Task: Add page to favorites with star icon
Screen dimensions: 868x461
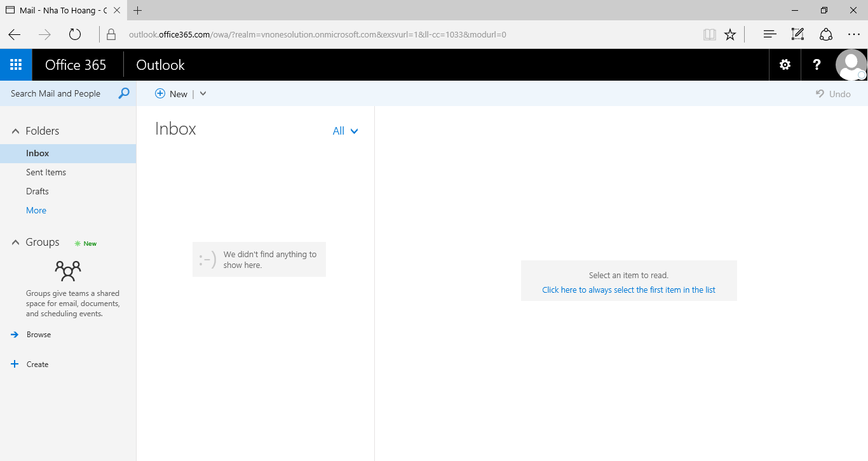Action: point(730,34)
